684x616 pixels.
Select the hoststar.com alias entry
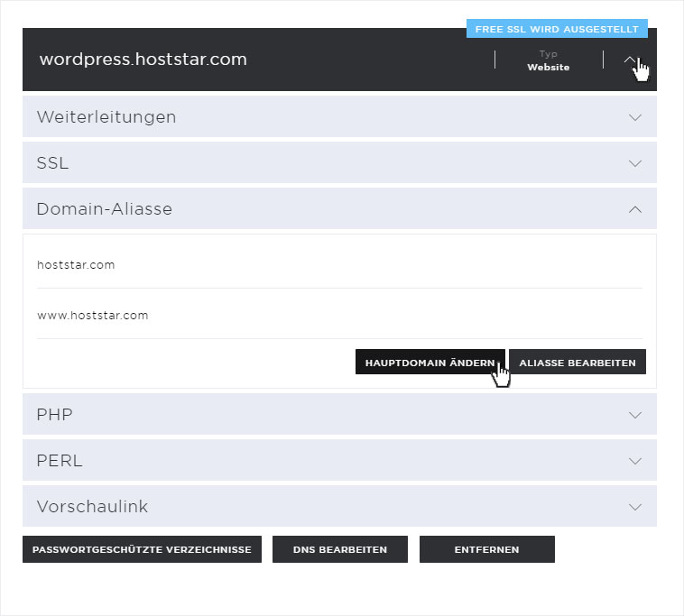point(339,264)
